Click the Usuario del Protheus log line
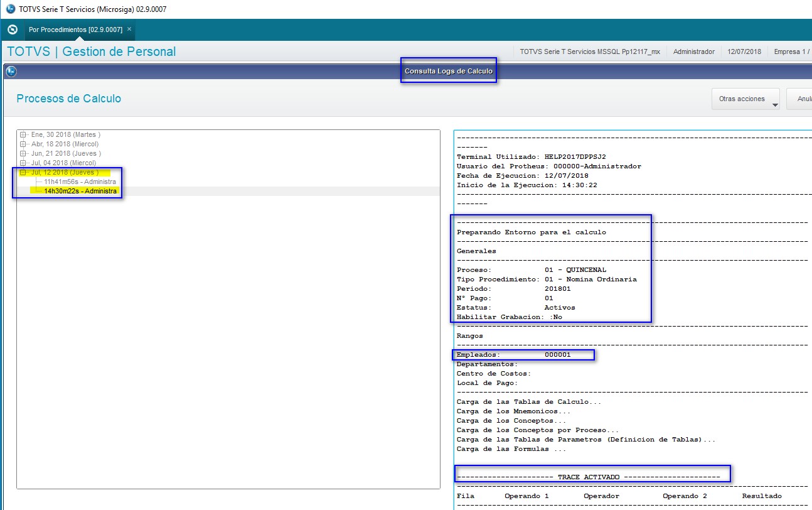Image resolution: width=812 pixels, height=510 pixels. 549,166
